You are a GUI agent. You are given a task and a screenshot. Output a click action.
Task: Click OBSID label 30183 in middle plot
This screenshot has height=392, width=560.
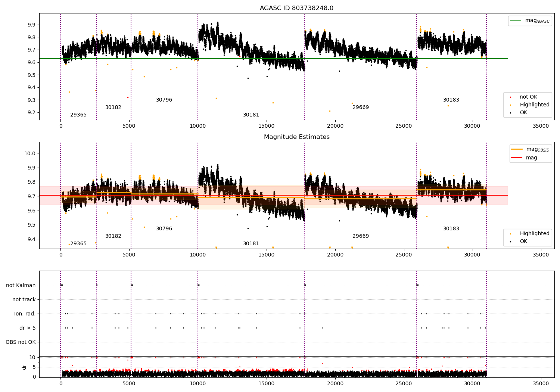click(x=451, y=229)
